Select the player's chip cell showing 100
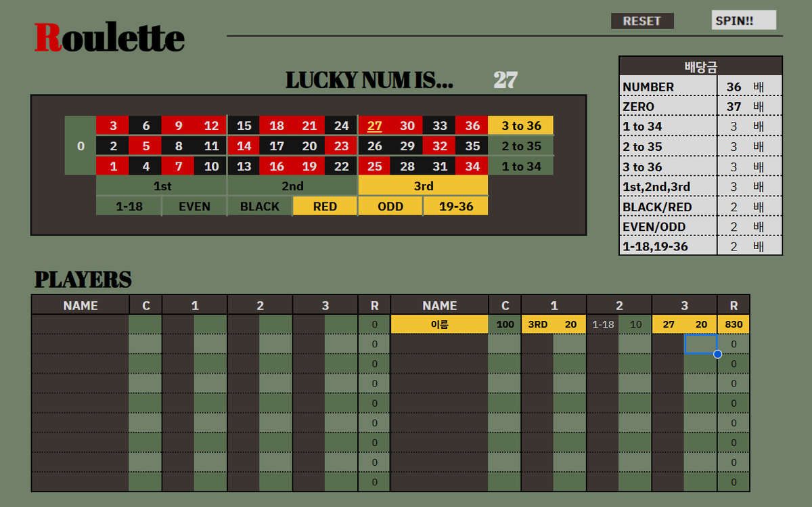The height and width of the screenshot is (507, 812). click(x=505, y=324)
